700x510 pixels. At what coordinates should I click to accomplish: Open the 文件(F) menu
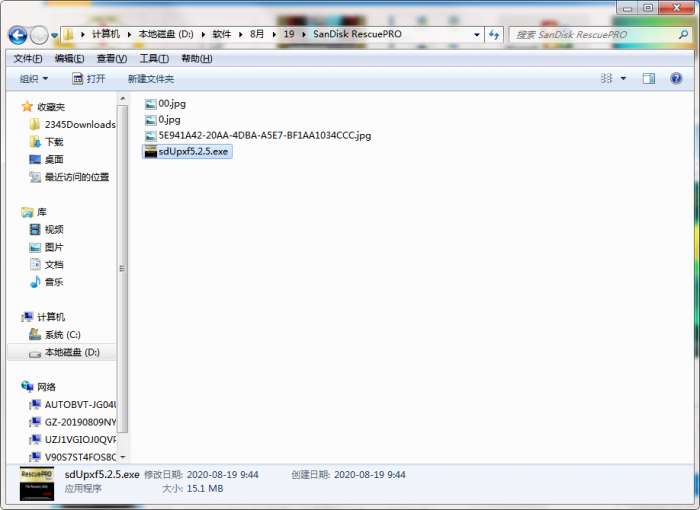tap(28, 59)
